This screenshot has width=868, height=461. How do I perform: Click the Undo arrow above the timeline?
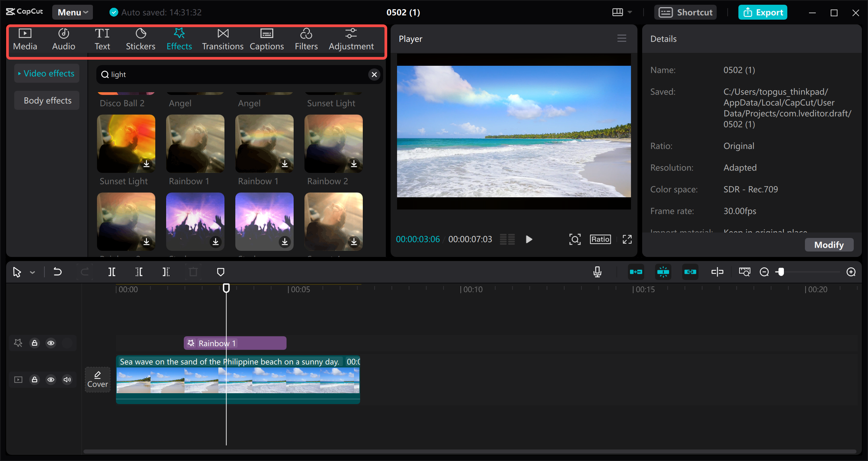coord(58,272)
